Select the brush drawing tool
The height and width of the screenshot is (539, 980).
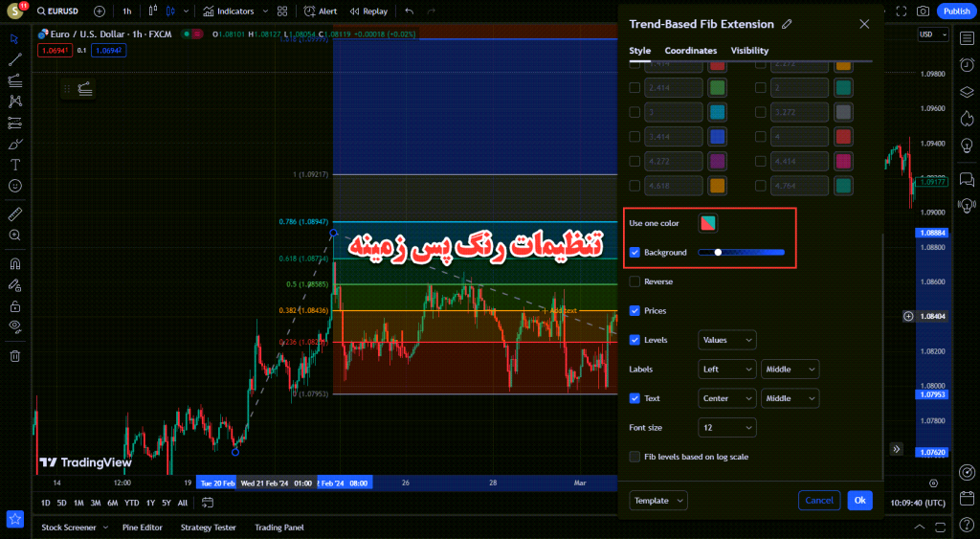15,144
